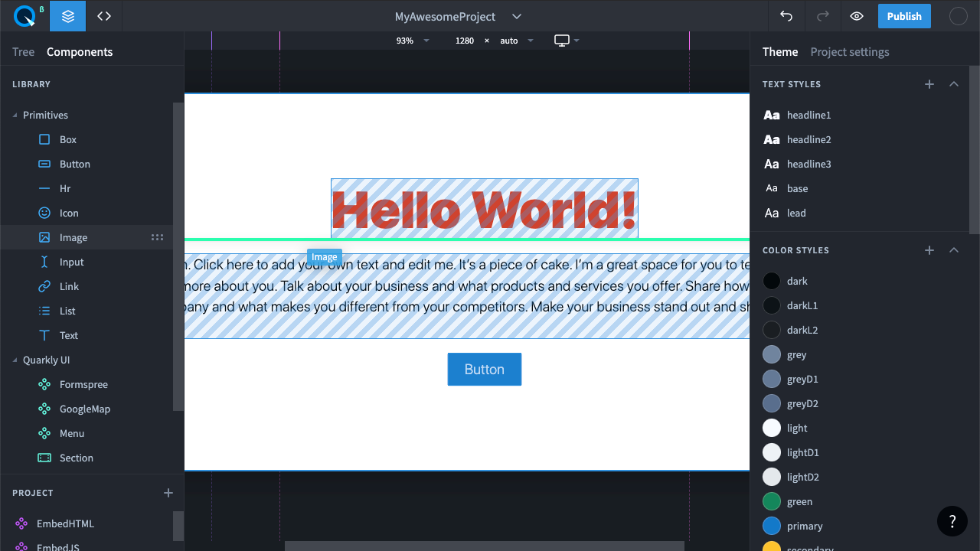Screen dimensions: 980x551
Task: Switch to the Tree tab
Action: pyautogui.click(x=23, y=52)
